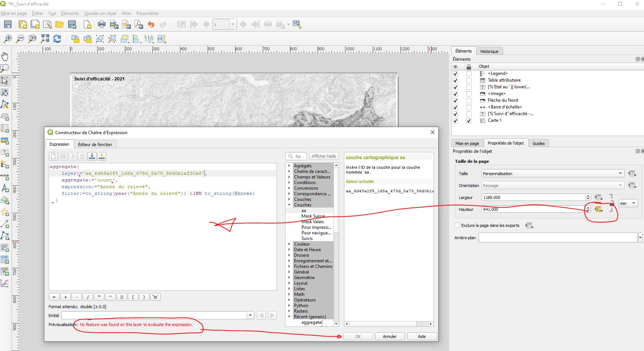This screenshot has width=644, height=351.
Task: Click the Export as SVG icon
Action: point(126,25)
